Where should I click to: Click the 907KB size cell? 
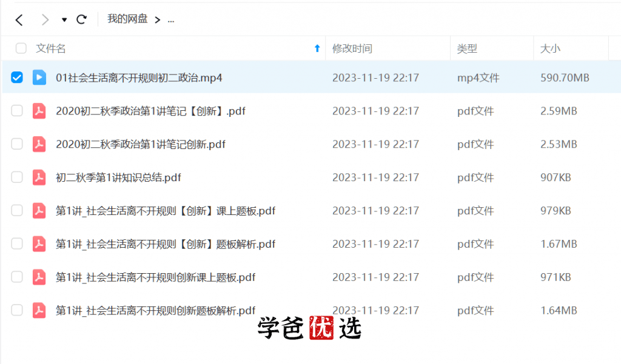556,177
